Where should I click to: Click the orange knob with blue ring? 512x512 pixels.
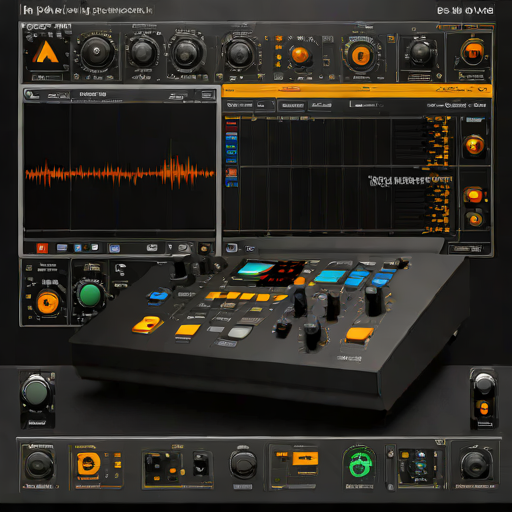(x=360, y=55)
